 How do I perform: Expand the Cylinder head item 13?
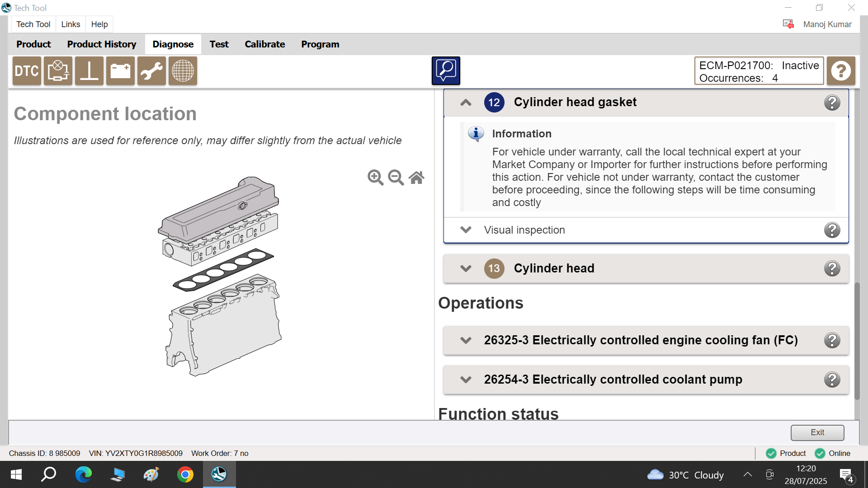[x=466, y=268]
